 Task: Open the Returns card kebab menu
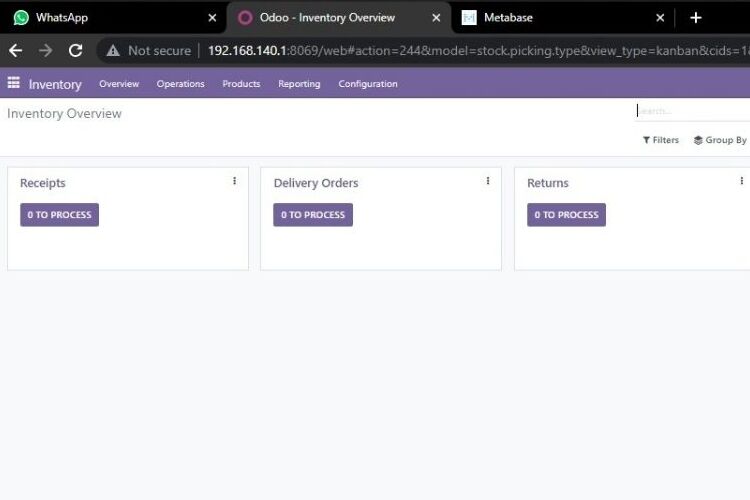click(x=741, y=181)
